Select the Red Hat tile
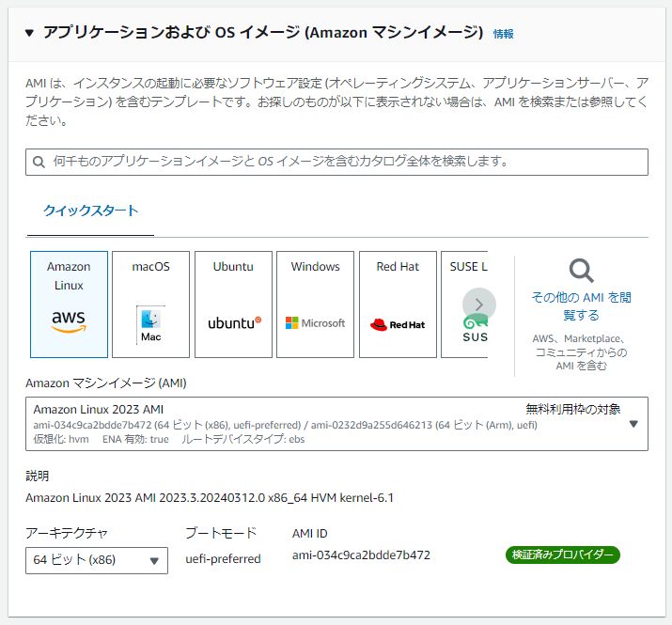672x625 pixels. (398, 305)
